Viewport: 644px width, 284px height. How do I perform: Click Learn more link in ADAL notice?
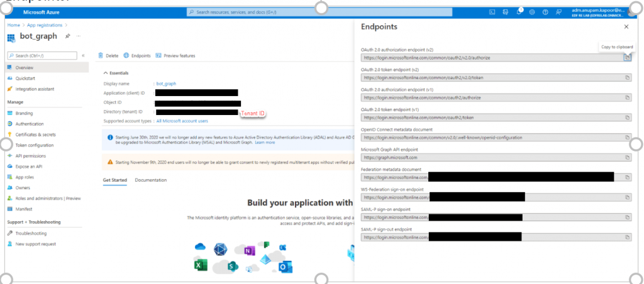[265, 143]
